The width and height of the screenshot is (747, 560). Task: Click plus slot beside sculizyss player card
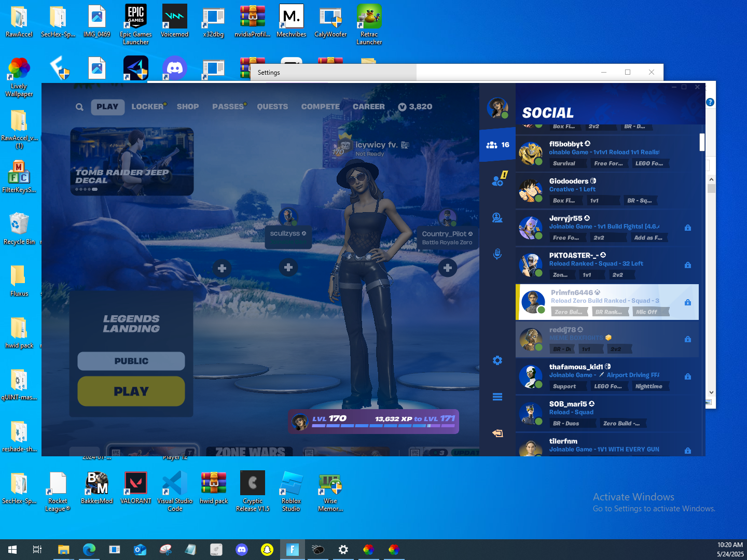288,268
